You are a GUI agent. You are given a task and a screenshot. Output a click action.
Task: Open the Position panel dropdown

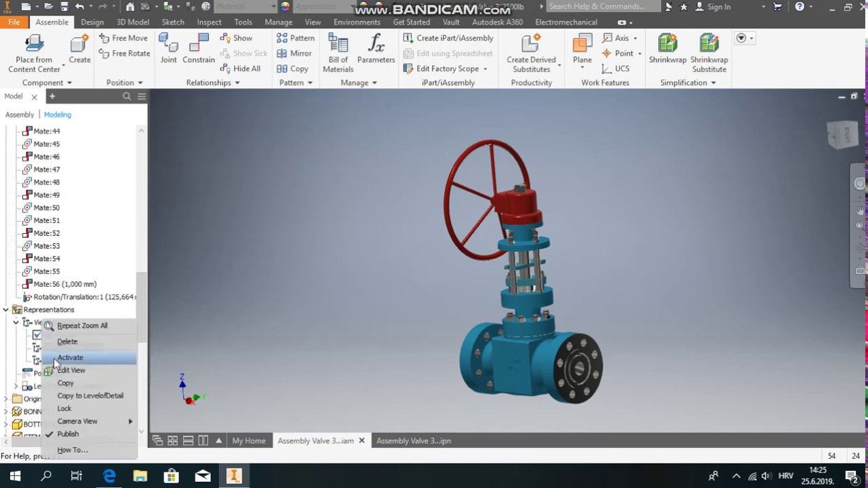click(x=140, y=83)
